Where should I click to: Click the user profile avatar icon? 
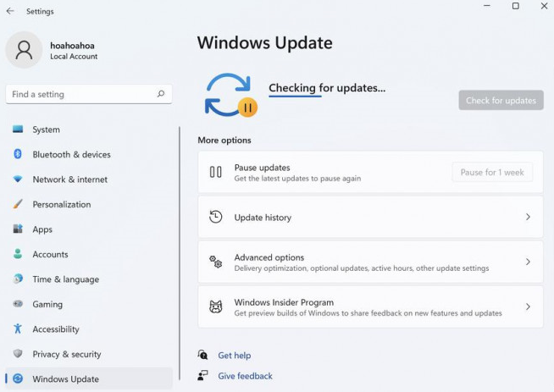point(24,50)
